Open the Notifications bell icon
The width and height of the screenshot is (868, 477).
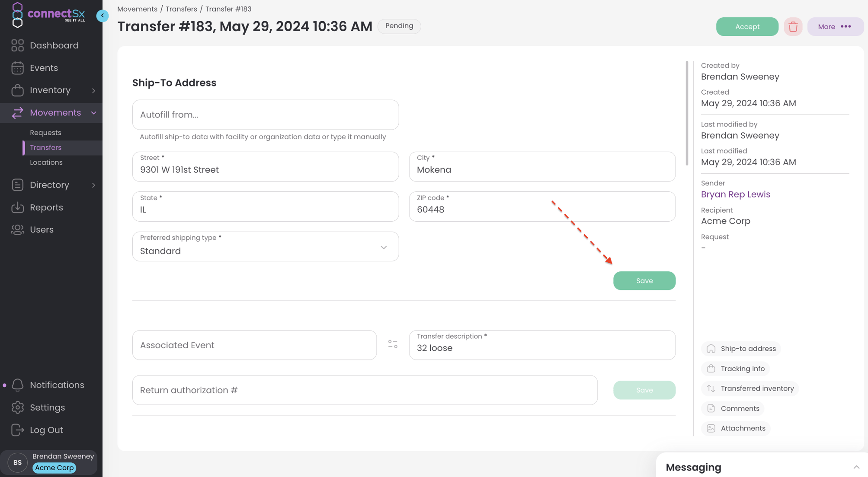(17, 385)
